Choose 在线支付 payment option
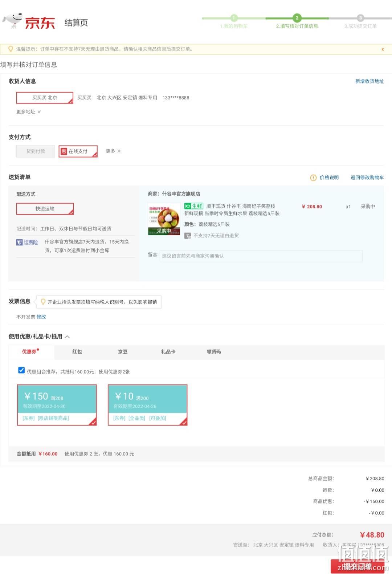Image resolution: width=392 pixels, height=574 pixels. [78, 151]
